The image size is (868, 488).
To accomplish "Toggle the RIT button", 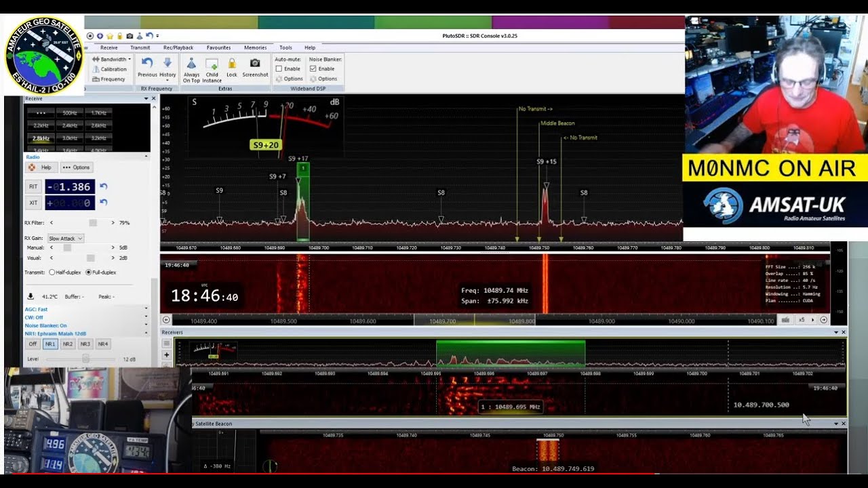I will 33,186.
